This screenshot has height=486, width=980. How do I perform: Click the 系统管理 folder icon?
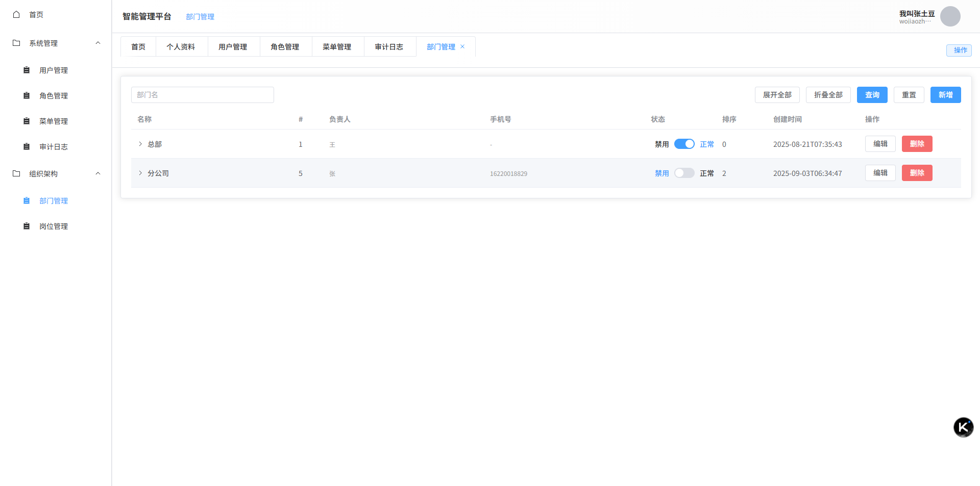[x=16, y=43]
